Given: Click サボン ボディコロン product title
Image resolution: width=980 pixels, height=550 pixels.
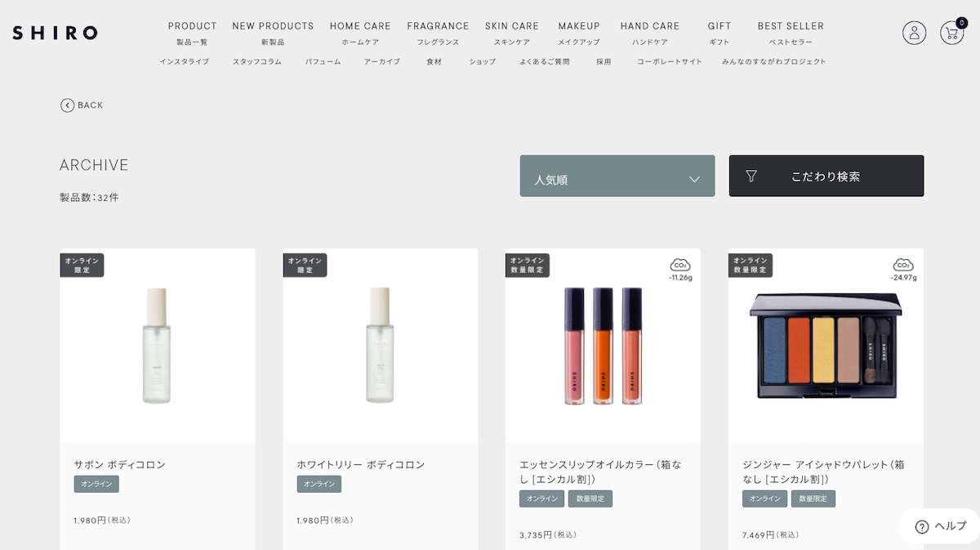Looking at the screenshot, I should click(x=119, y=464).
